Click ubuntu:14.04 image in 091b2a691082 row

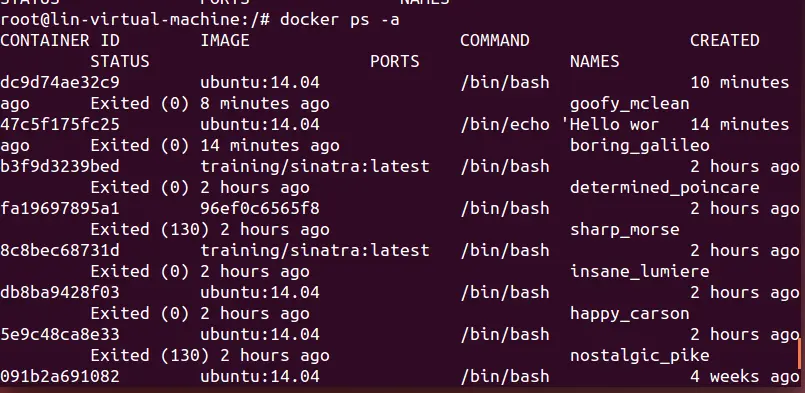tap(260, 377)
